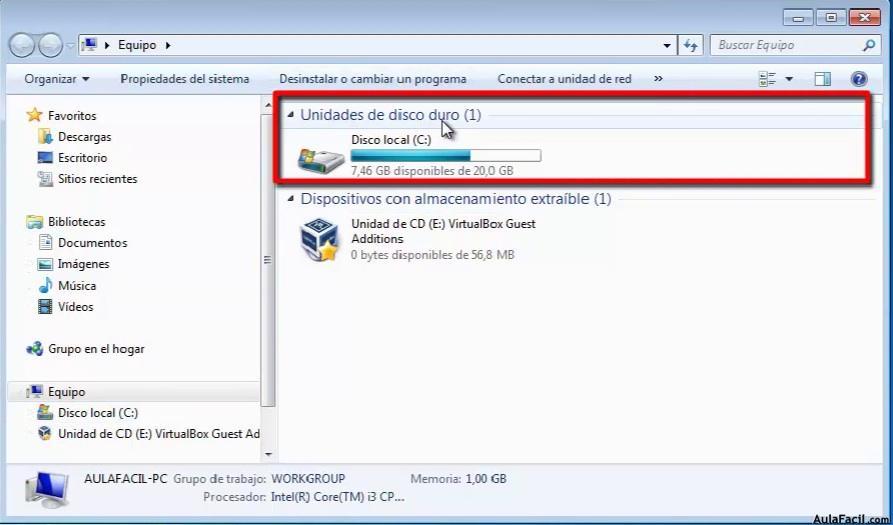Open Imágenes library
The height and width of the screenshot is (525, 893).
click(x=83, y=264)
